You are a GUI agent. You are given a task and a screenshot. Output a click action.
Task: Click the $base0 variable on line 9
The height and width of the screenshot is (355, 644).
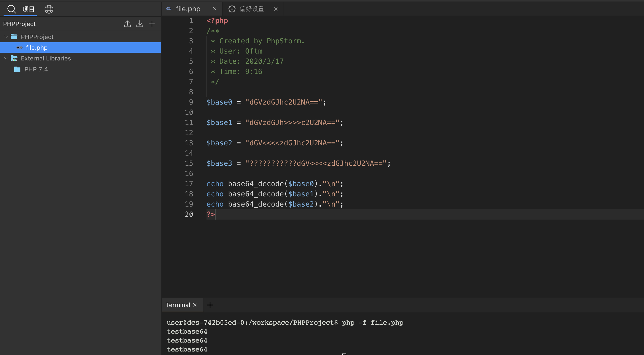pyautogui.click(x=219, y=102)
